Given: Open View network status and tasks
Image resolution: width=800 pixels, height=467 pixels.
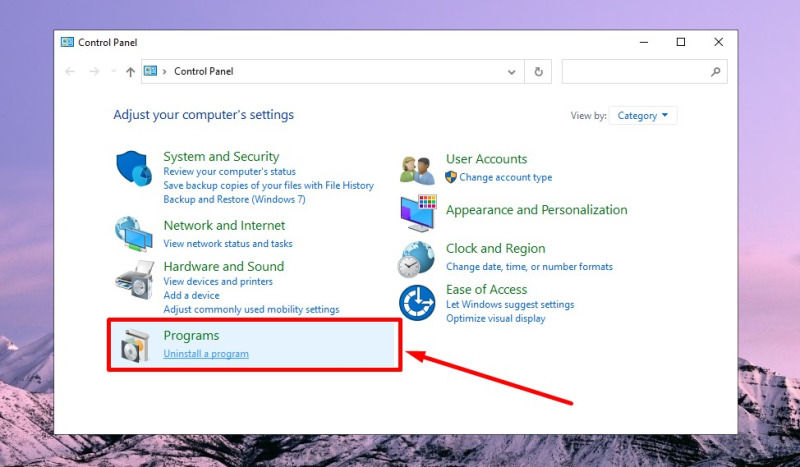Looking at the screenshot, I should tap(228, 244).
